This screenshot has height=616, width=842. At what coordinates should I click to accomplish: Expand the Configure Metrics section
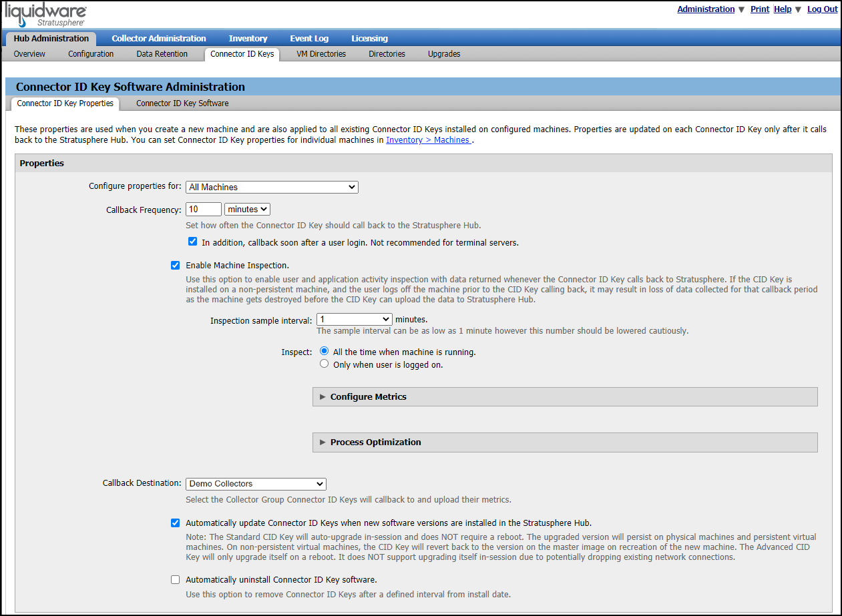click(565, 396)
